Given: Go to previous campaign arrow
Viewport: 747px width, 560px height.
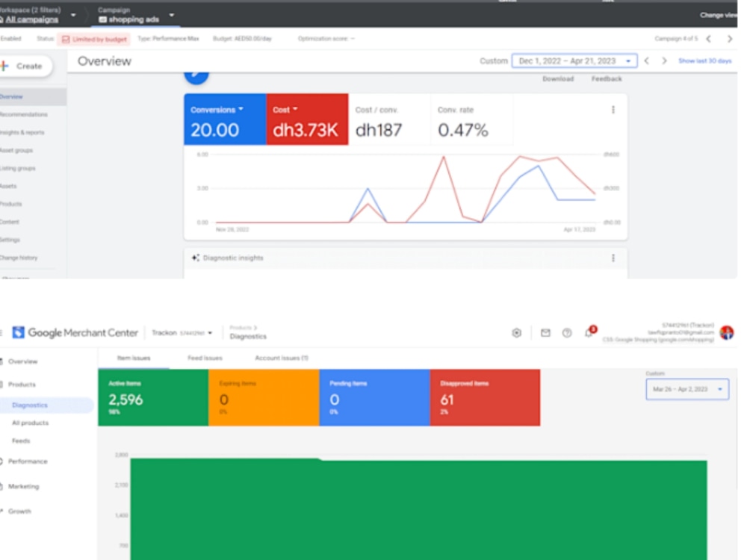Looking at the screenshot, I should tap(708, 39).
